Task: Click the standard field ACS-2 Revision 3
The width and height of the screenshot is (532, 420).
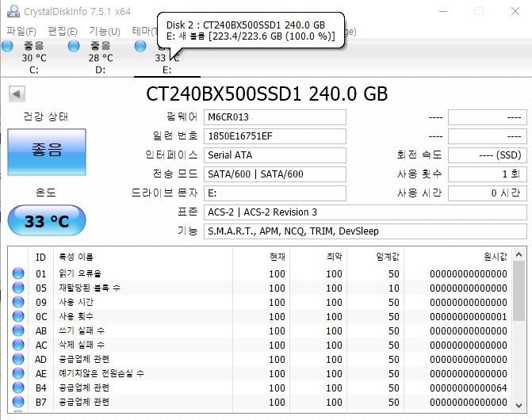Action: (x=365, y=212)
